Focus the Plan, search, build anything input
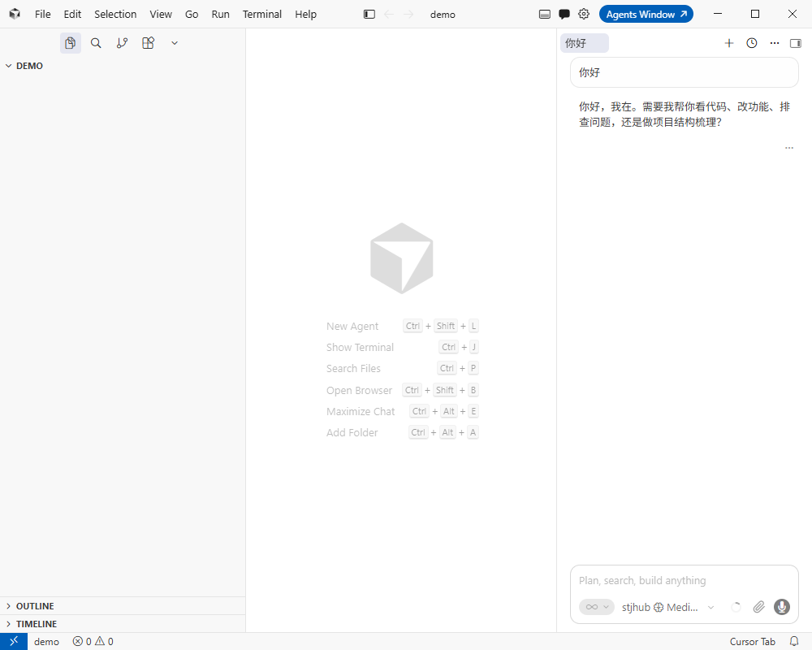Screen dimensions: 812x650 (x=684, y=581)
